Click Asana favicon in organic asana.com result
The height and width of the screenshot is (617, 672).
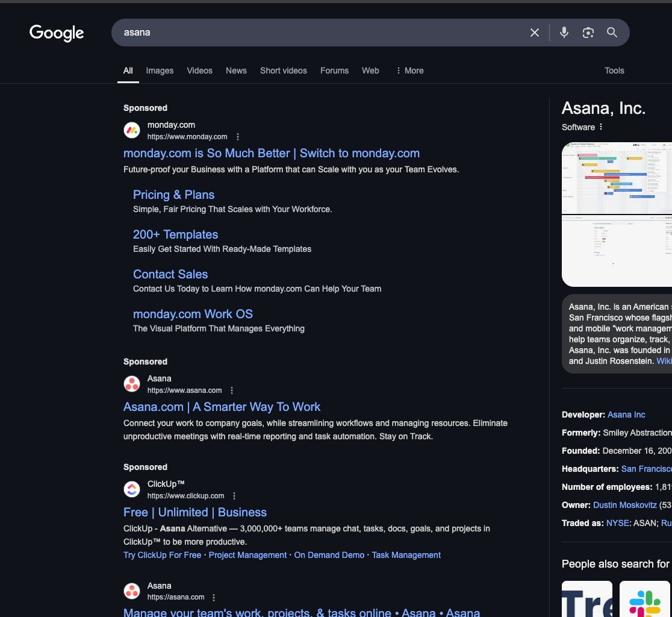point(132,591)
